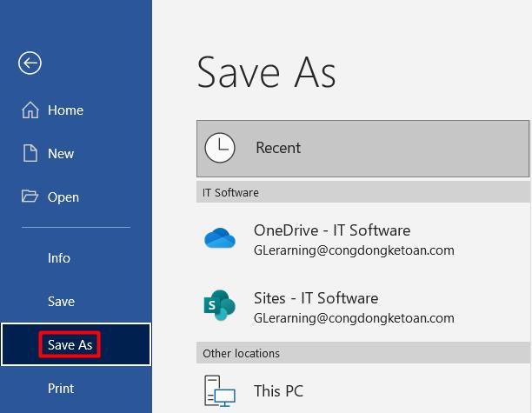
Task: Select This PC save location
Action: click(x=362, y=390)
